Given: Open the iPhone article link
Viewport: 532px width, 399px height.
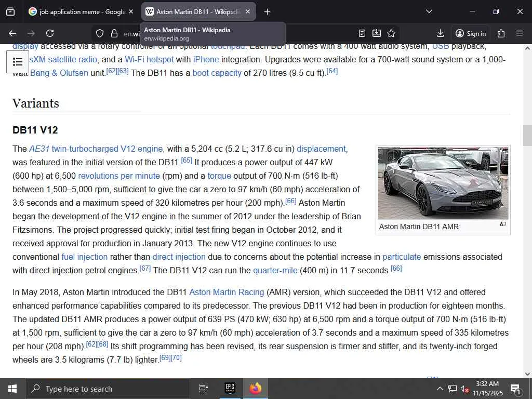Looking at the screenshot, I should tap(206, 60).
